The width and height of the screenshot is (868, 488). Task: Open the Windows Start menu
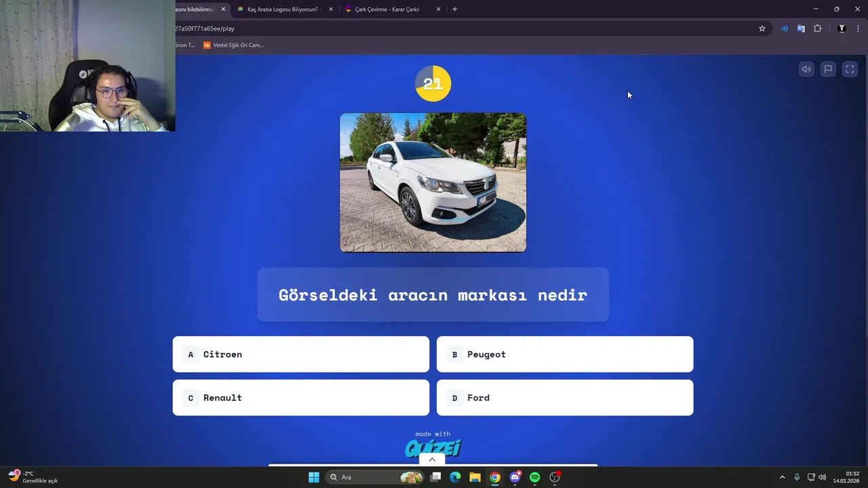(x=314, y=477)
